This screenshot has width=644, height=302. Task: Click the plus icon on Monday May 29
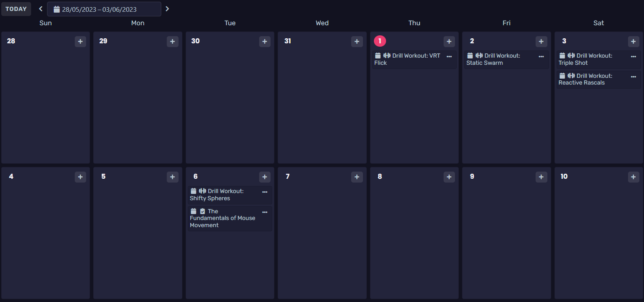[x=172, y=41]
